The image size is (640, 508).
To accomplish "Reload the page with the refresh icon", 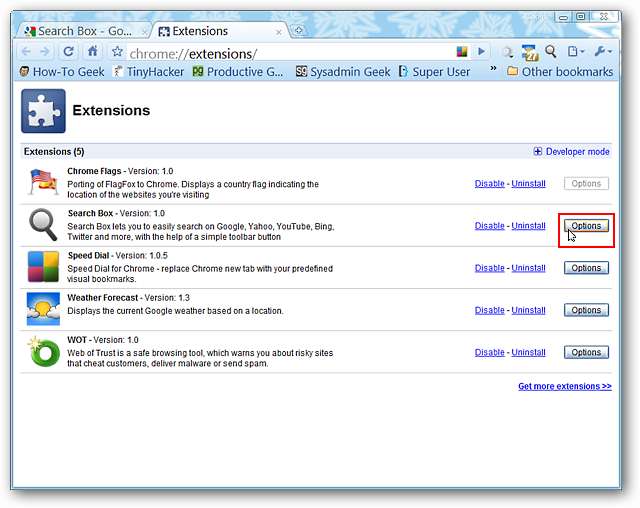I will [68, 51].
